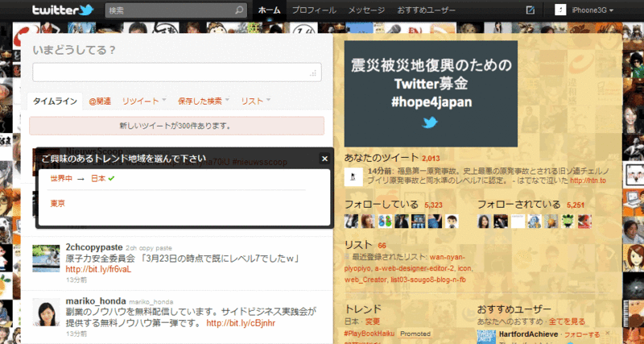The image size is (644, 344).
Task: Click 全てを見る for suggestions
Action: [x=567, y=321]
